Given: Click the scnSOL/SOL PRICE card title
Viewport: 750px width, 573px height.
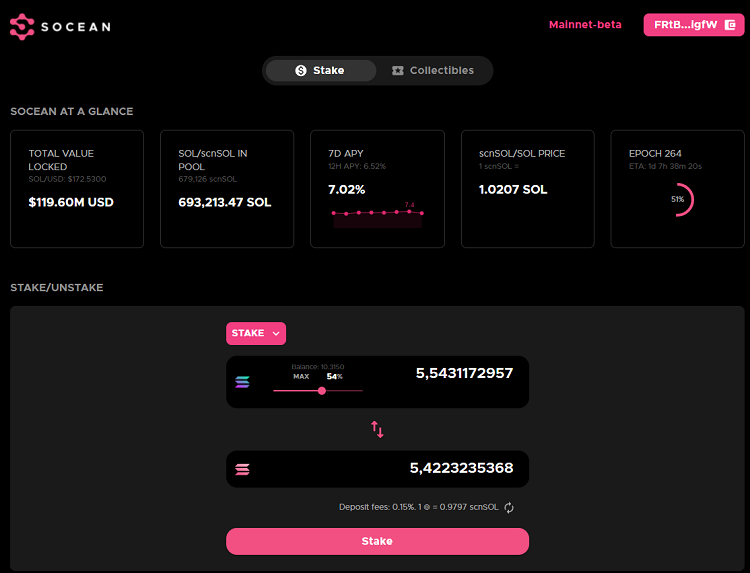Looking at the screenshot, I should tap(522, 154).
